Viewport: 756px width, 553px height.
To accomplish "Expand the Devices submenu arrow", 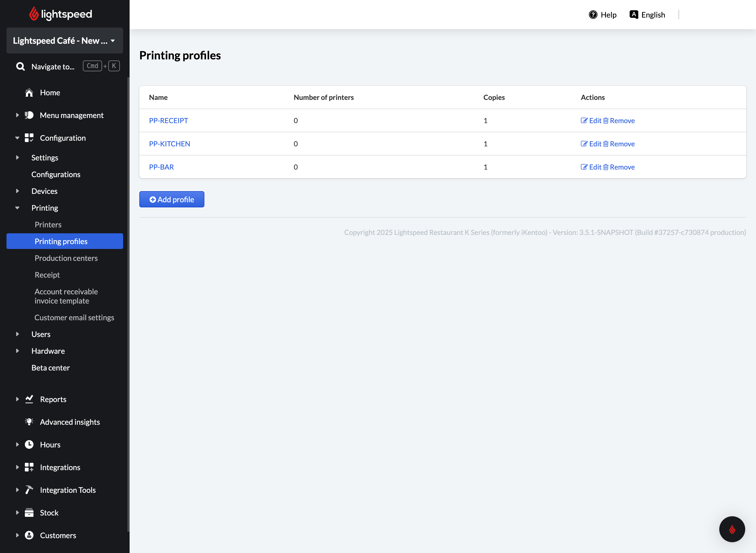I will point(17,191).
